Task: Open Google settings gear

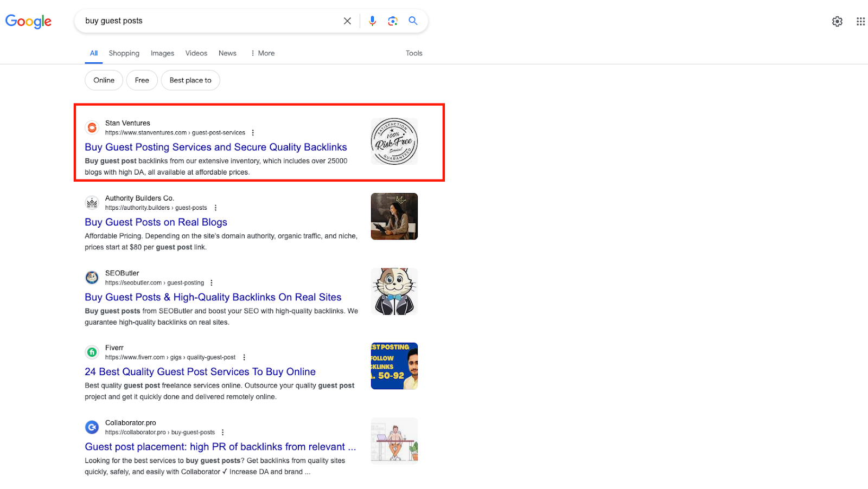Action: 837,21
